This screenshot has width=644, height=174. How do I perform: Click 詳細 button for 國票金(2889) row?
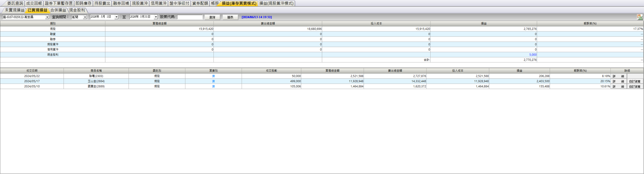[x=618, y=87]
